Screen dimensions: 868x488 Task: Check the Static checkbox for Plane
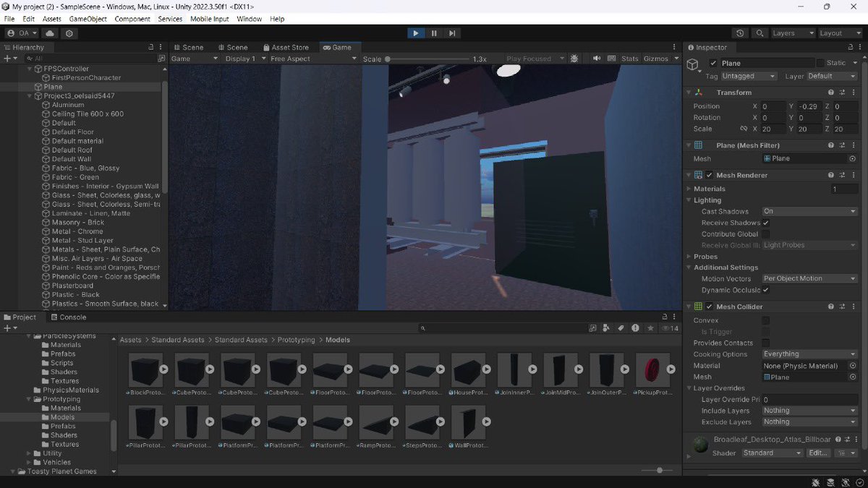tap(822, 63)
